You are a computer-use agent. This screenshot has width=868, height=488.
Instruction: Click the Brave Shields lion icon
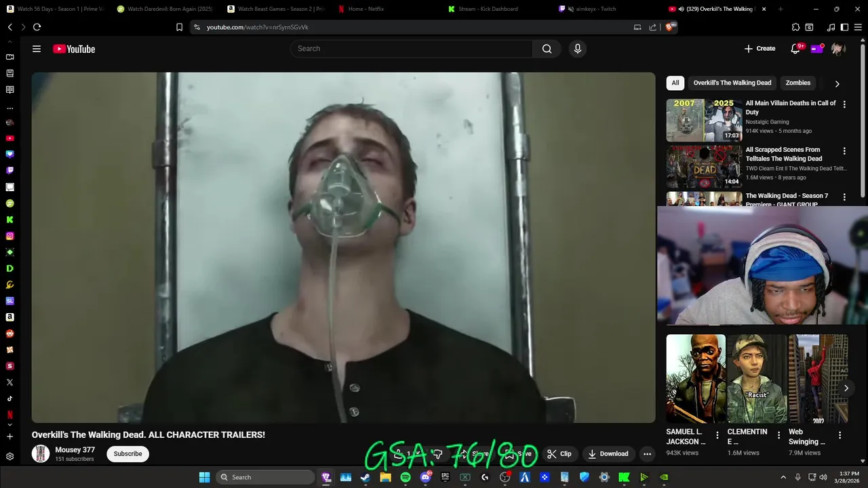click(670, 27)
